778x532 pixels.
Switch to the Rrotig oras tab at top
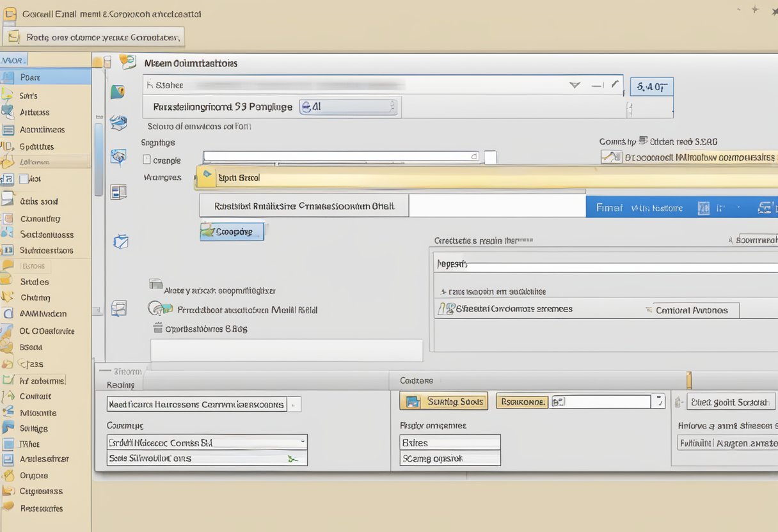(x=93, y=37)
